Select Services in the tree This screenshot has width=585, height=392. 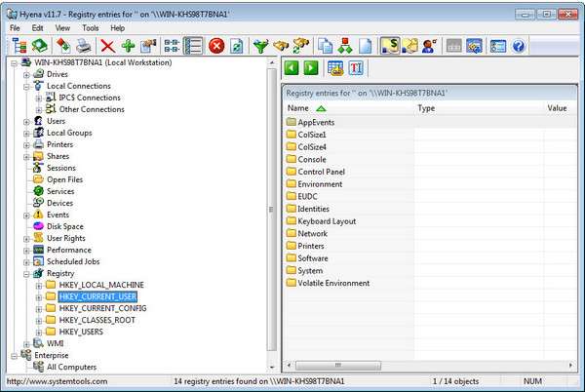(x=60, y=191)
